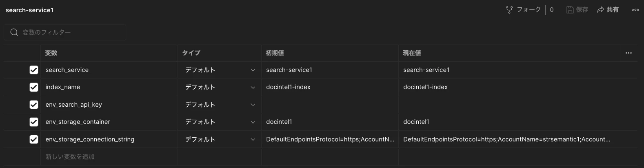Click empty initial value of env_search_api_key

click(x=330, y=105)
